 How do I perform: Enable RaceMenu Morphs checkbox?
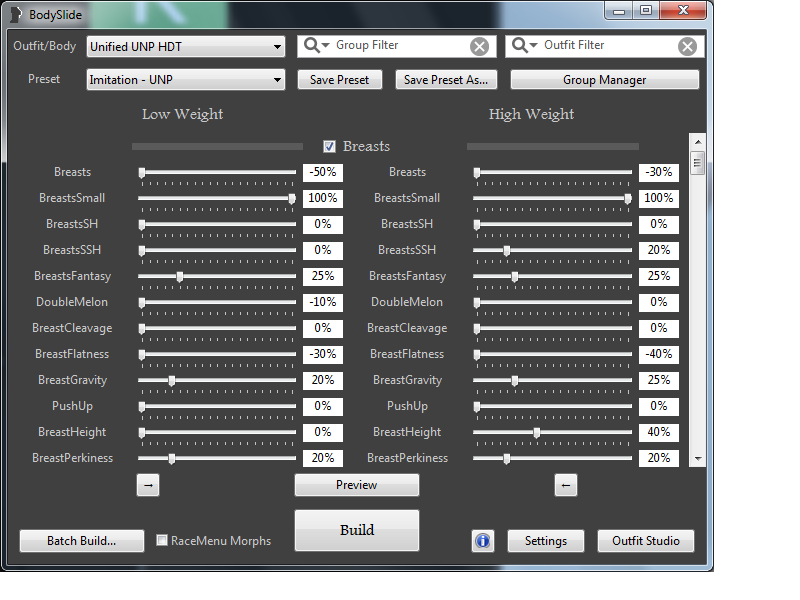162,540
